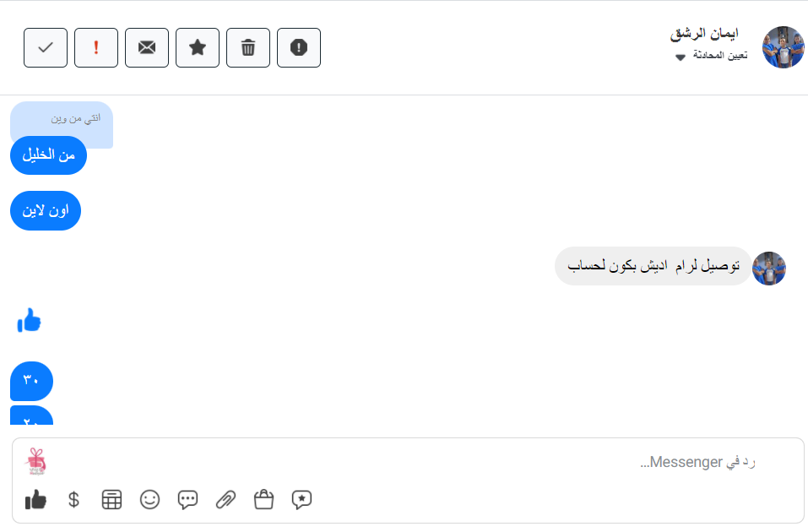Send a thumbs-up like from composer

pyautogui.click(x=35, y=500)
